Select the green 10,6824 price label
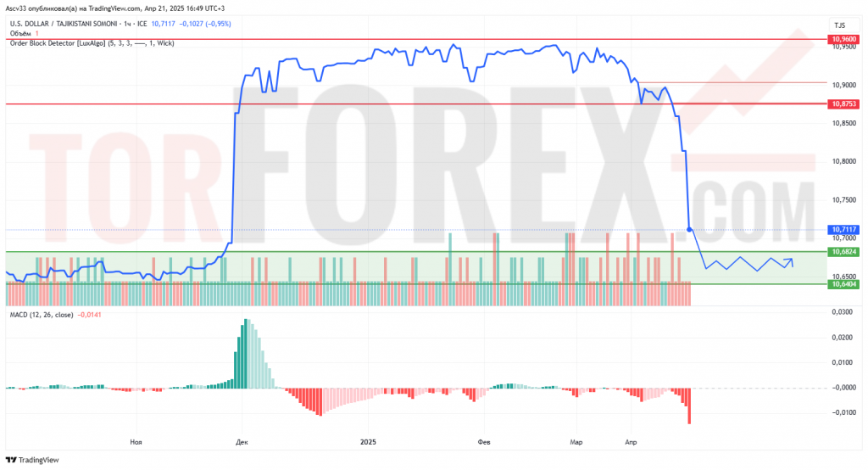Image resolution: width=868 pixels, height=470 pixels. coord(844,252)
